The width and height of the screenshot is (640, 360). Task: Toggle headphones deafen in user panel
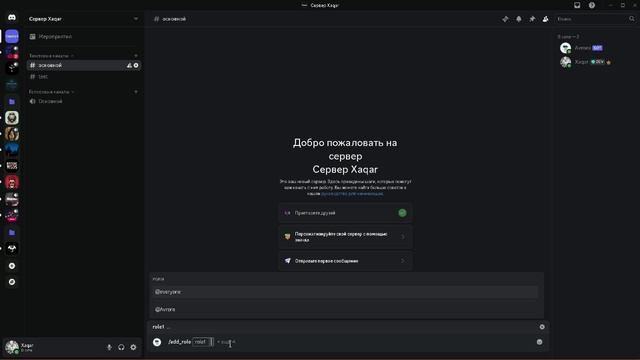(121, 347)
